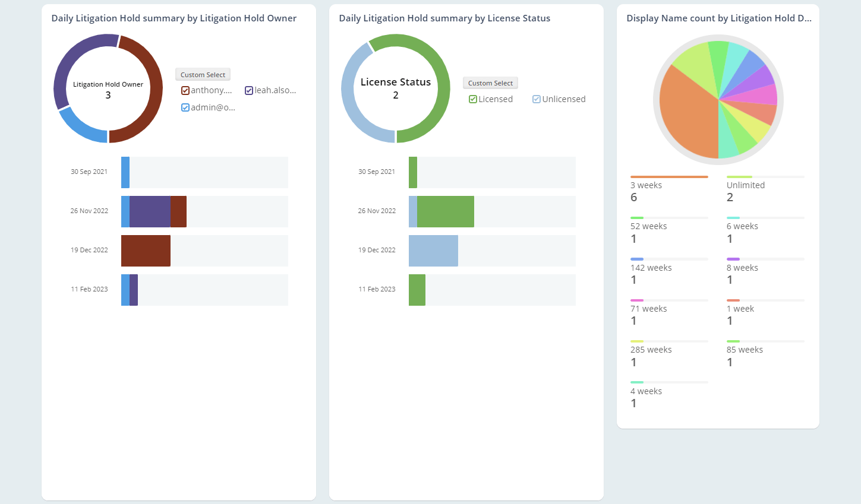
Task: Select the purple bar for 26 Nov 2022
Action: tap(149, 211)
